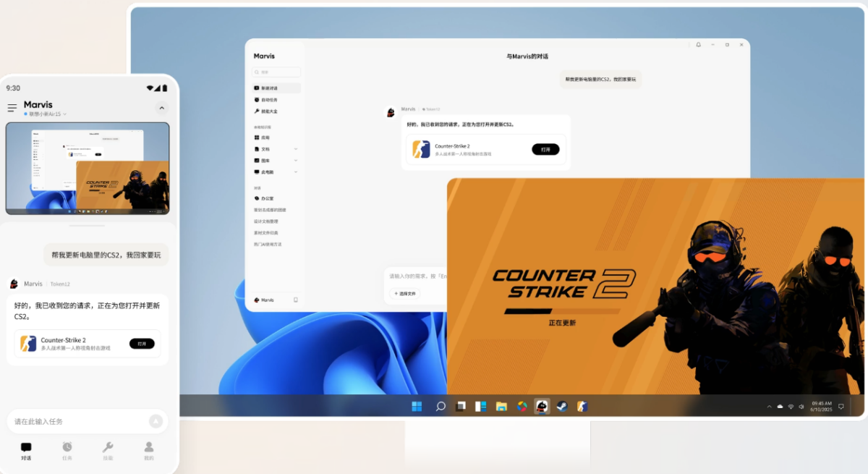The width and height of the screenshot is (868, 474).
Task: Click the Wi-Fi icon in system tray
Action: click(x=791, y=407)
